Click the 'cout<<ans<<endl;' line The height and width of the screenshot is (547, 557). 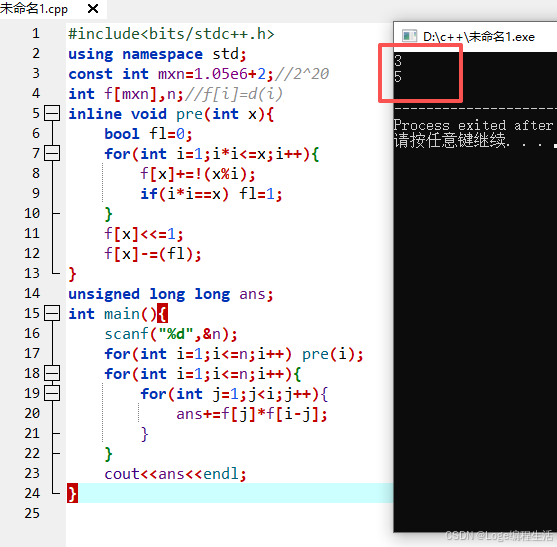click(x=175, y=473)
